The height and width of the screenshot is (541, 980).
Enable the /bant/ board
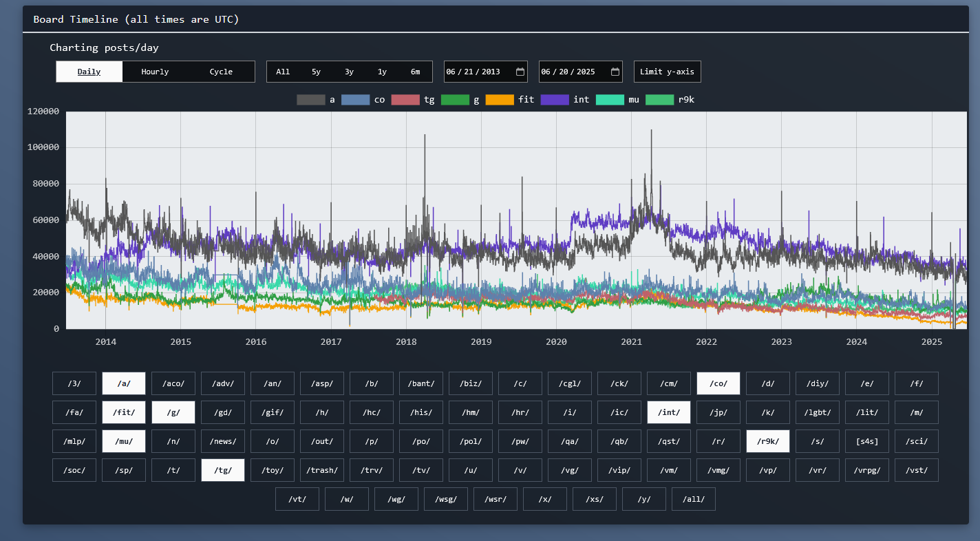421,383
